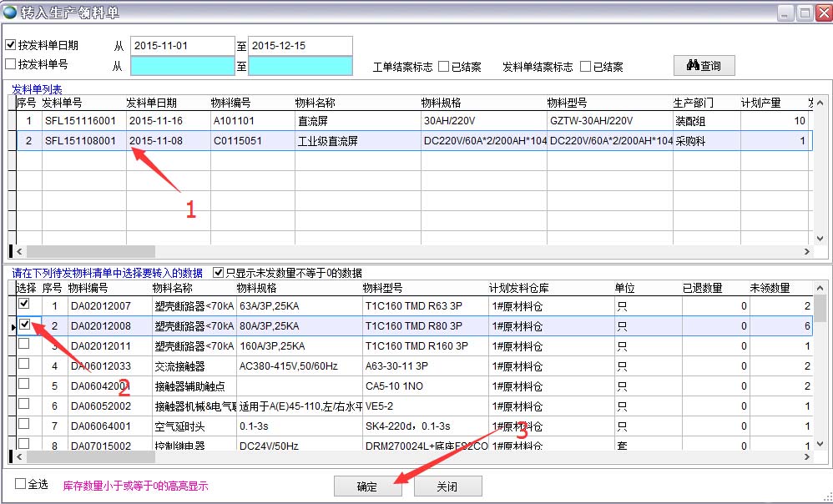Click the 物料名称 column header in 发料单列表
This screenshot has width=833, height=504.
pos(316,103)
